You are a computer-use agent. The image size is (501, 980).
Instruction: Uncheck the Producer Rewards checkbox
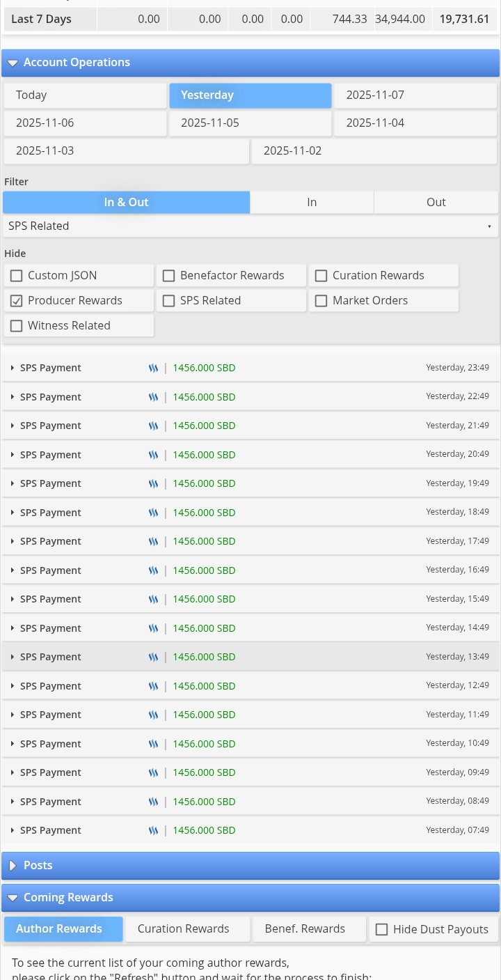(x=16, y=301)
